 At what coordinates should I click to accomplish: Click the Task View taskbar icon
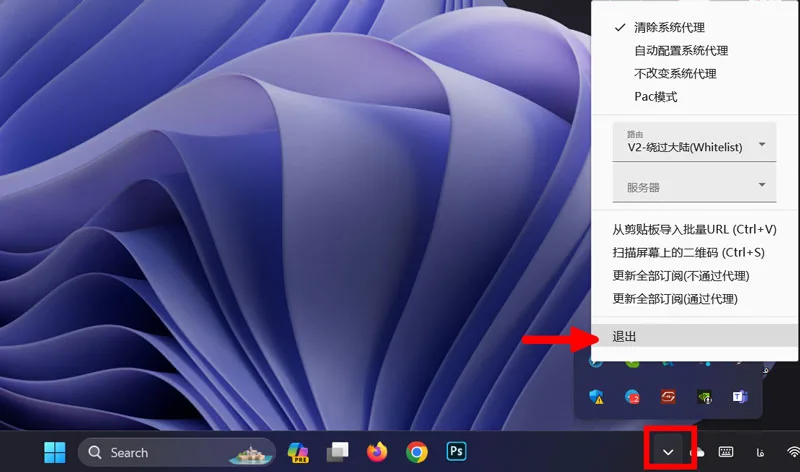337,453
